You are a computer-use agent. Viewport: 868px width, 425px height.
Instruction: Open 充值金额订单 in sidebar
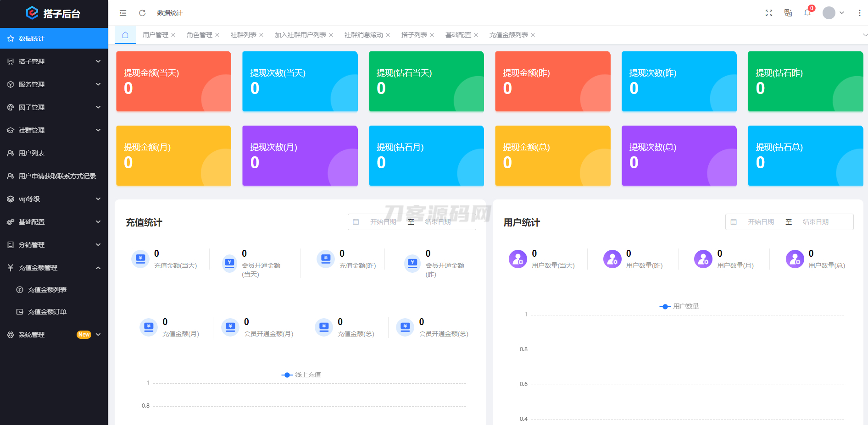point(47,312)
